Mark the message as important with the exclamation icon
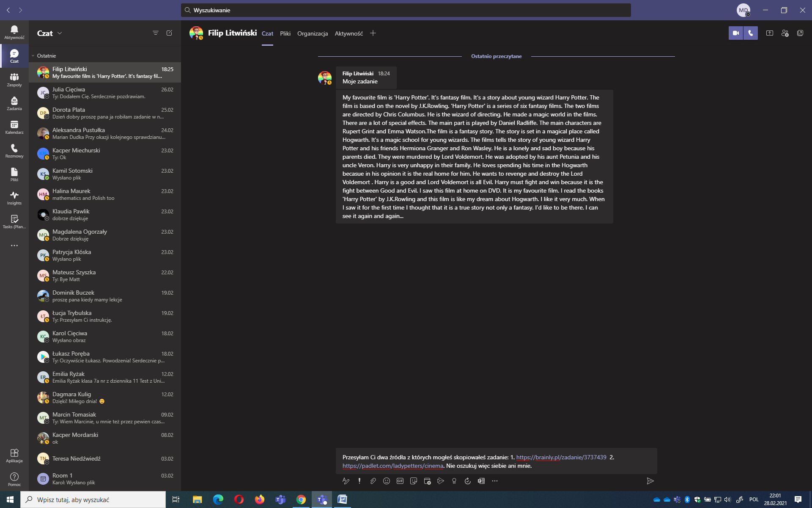The image size is (812, 508). tap(359, 481)
